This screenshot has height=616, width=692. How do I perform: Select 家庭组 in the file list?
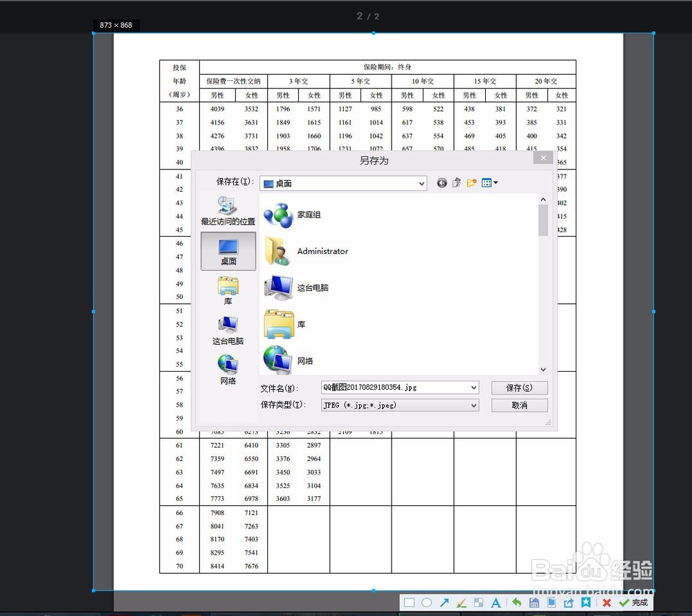click(x=293, y=215)
